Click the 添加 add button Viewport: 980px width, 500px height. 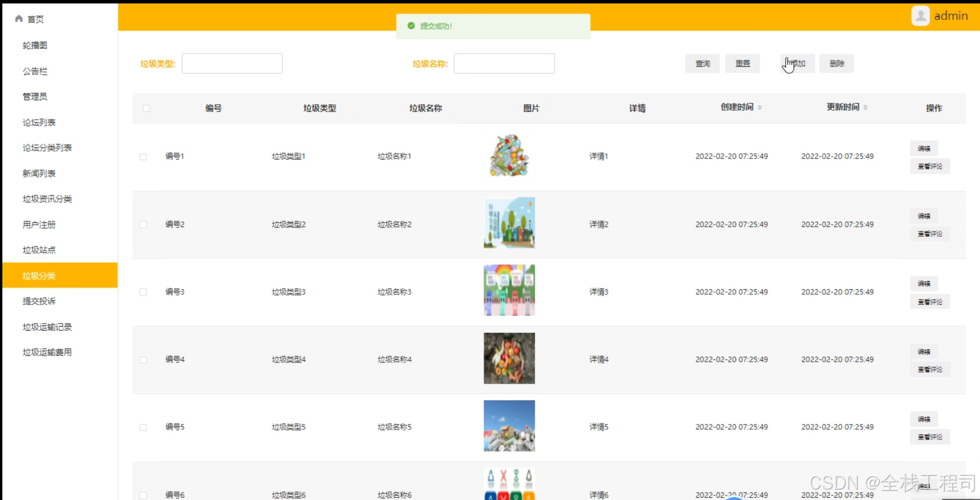coord(798,63)
